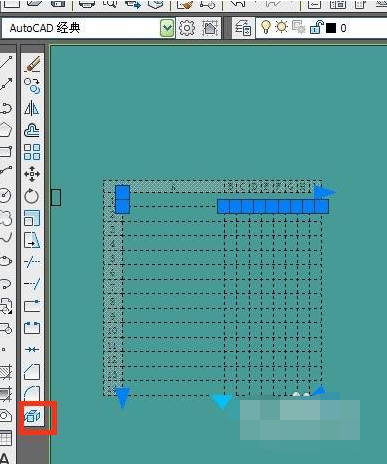Click the grip between columns A and B

coord(223,206)
